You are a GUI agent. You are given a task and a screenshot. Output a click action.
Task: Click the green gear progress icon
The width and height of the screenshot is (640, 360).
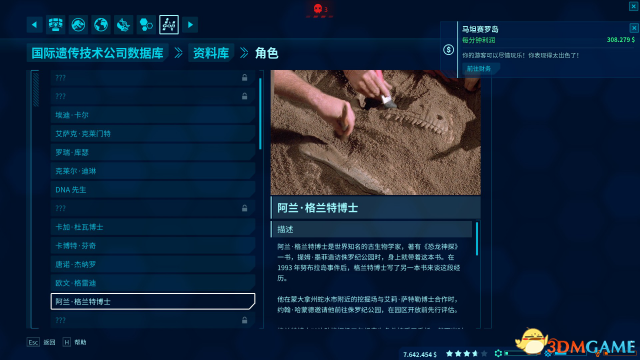(x=498, y=353)
